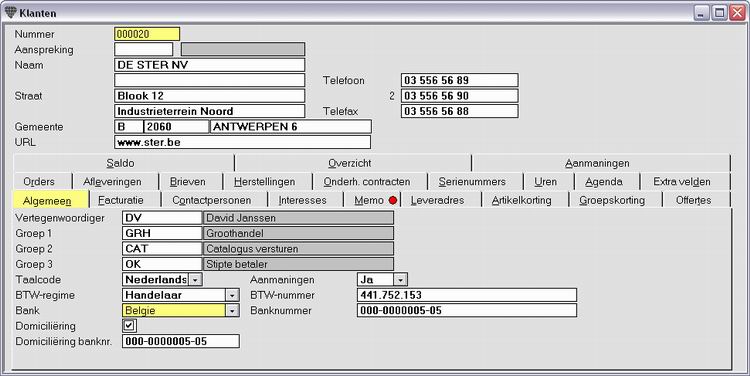Click Telefoon field 03 556 56 89
The image size is (750, 376).
click(x=460, y=80)
